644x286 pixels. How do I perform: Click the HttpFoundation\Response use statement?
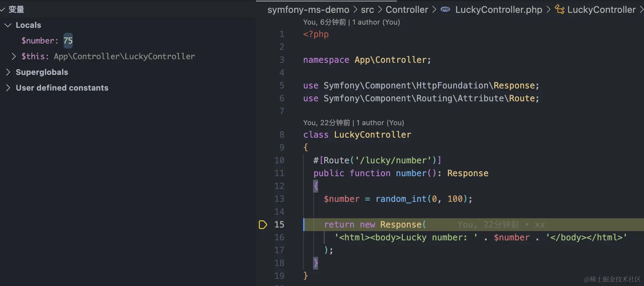coord(421,86)
